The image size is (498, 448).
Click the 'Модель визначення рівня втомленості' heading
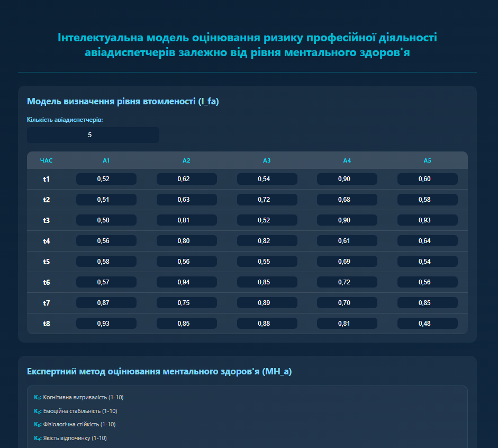pos(123,101)
